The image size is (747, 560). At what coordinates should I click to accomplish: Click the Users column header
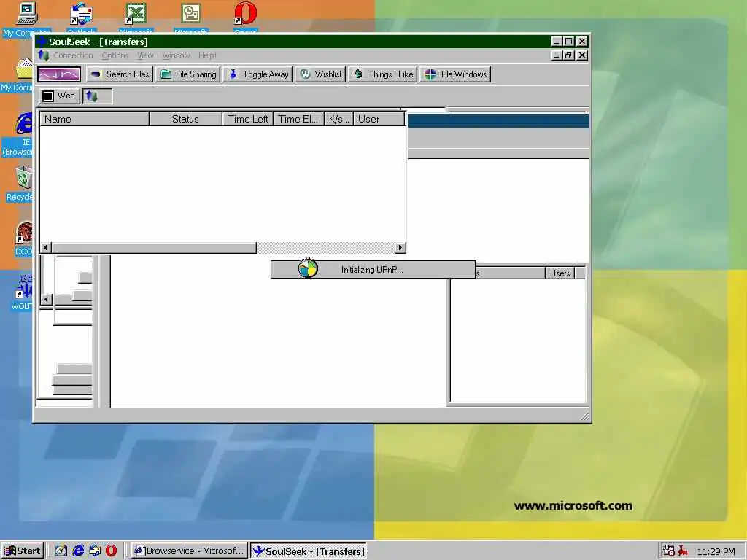(x=560, y=273)
